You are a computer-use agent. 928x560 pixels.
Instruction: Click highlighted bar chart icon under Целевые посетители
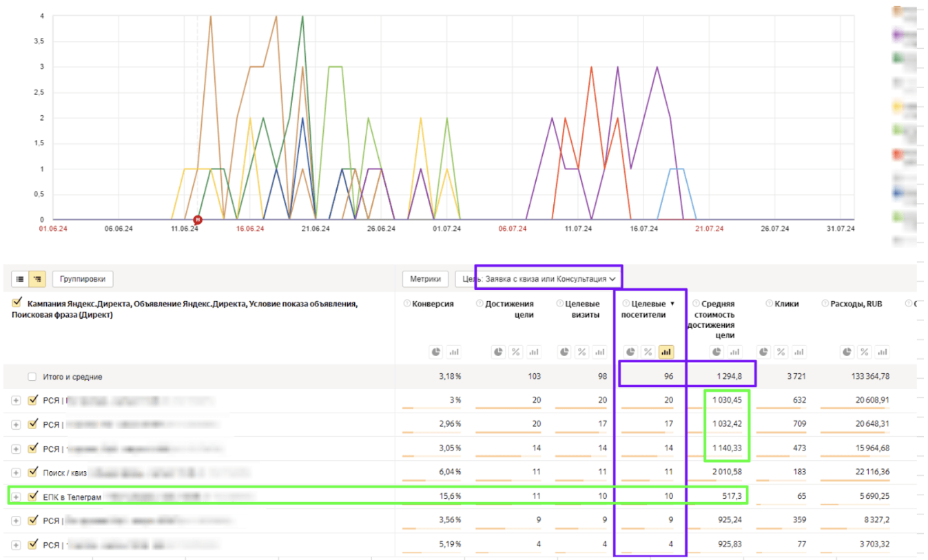(666, 352)
